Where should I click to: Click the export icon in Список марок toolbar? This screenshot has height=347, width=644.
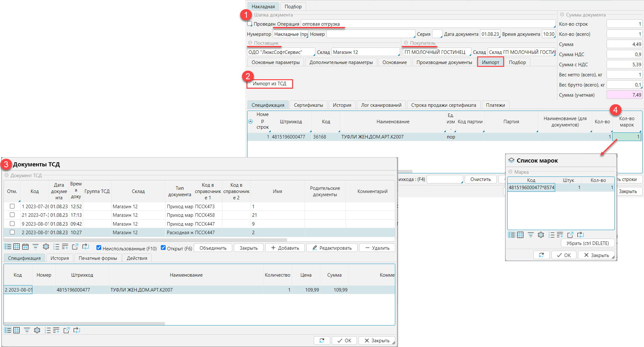pos(570,235)
